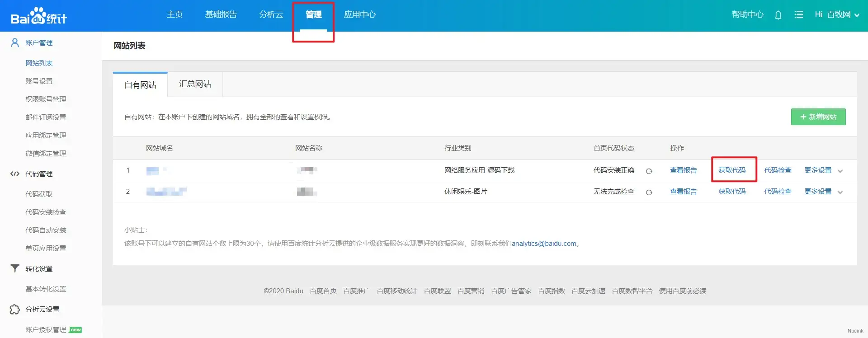Click the 代码管理 section header
The height and width of the screenshot is (338, 868).
(39, 174)
